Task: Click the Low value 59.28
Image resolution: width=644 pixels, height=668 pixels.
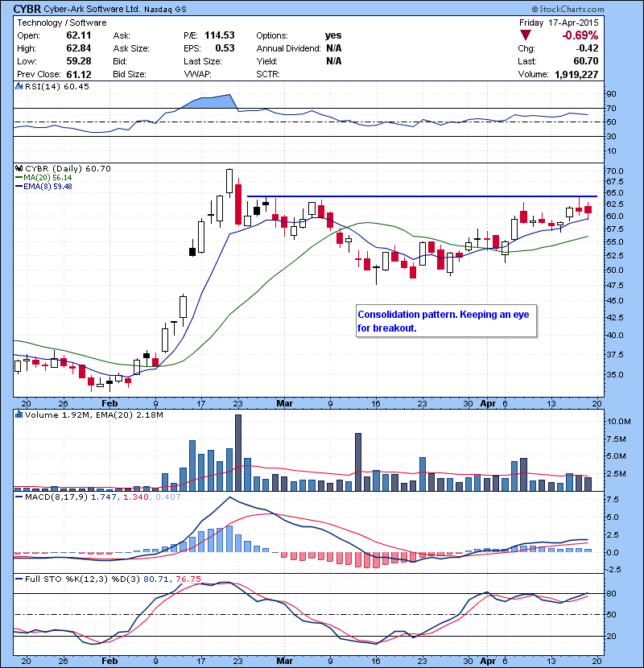Action: [78, 61]
